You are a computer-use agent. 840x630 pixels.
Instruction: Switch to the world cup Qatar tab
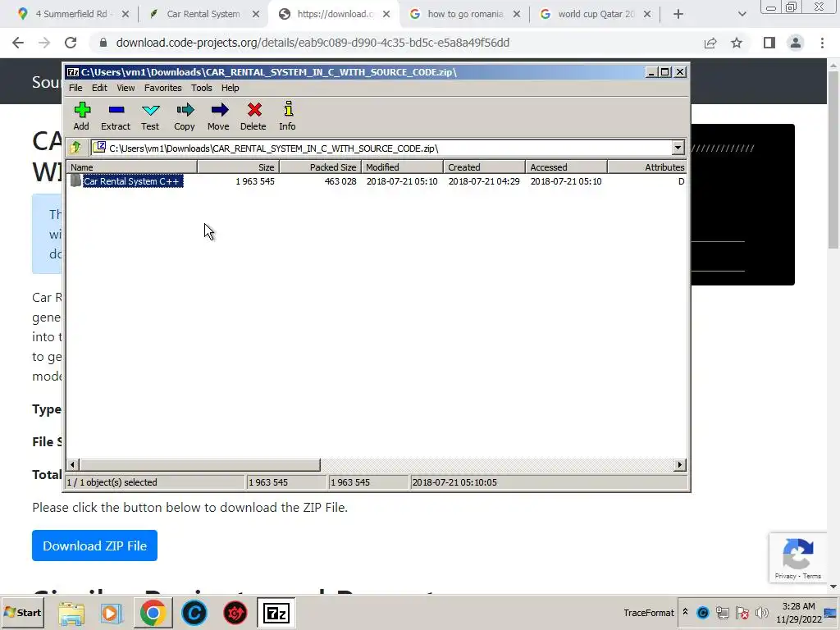[596, 14]
